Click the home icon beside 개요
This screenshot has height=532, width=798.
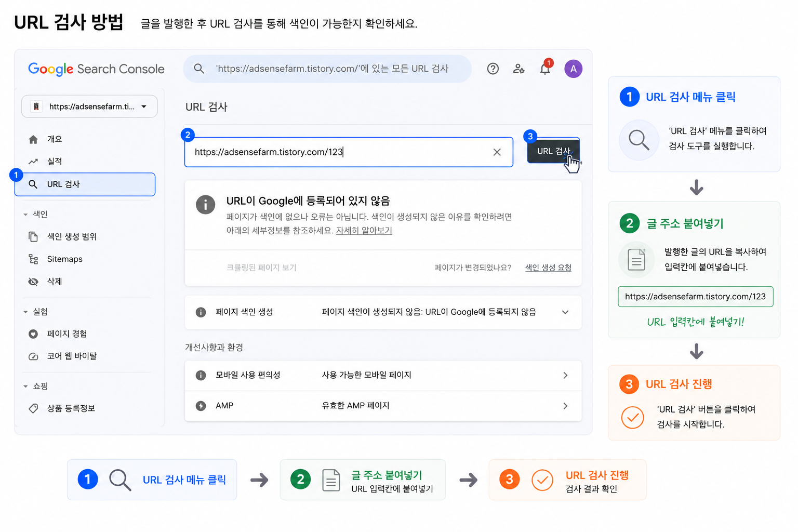(33, 139)
